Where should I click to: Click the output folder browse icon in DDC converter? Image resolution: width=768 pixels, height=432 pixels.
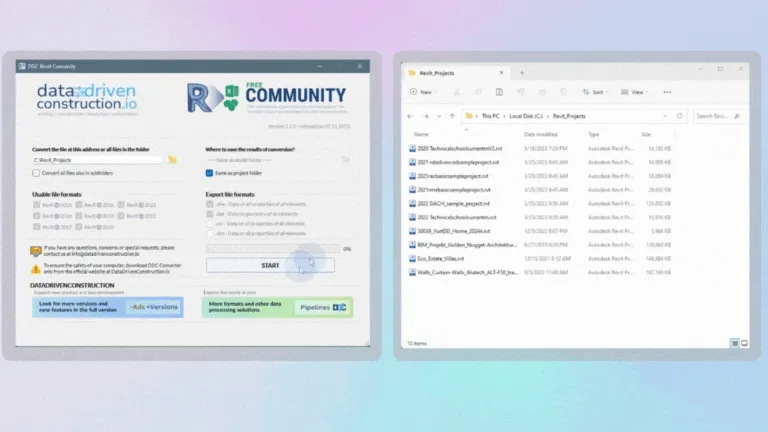point(346,160)
